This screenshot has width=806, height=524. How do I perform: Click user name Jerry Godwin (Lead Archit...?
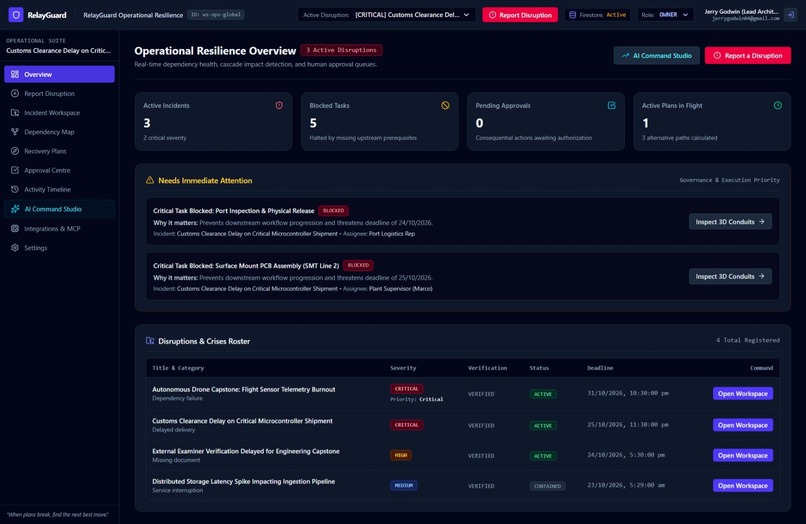(741, 11)
